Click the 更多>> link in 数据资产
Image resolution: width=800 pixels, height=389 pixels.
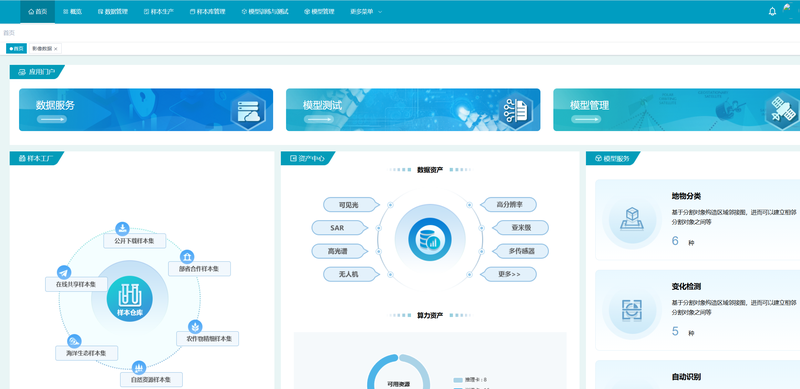[x=509, y=274]
